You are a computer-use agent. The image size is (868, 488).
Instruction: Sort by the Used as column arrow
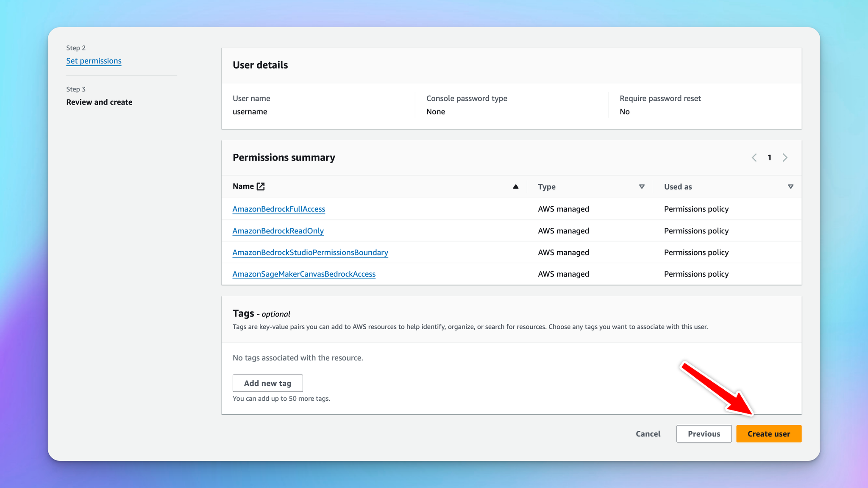click(790, 187)
